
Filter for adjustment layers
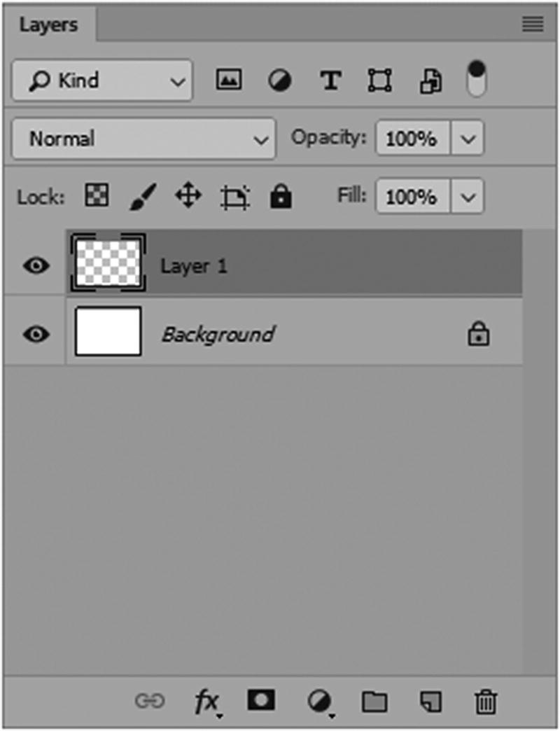click(280, 80)
